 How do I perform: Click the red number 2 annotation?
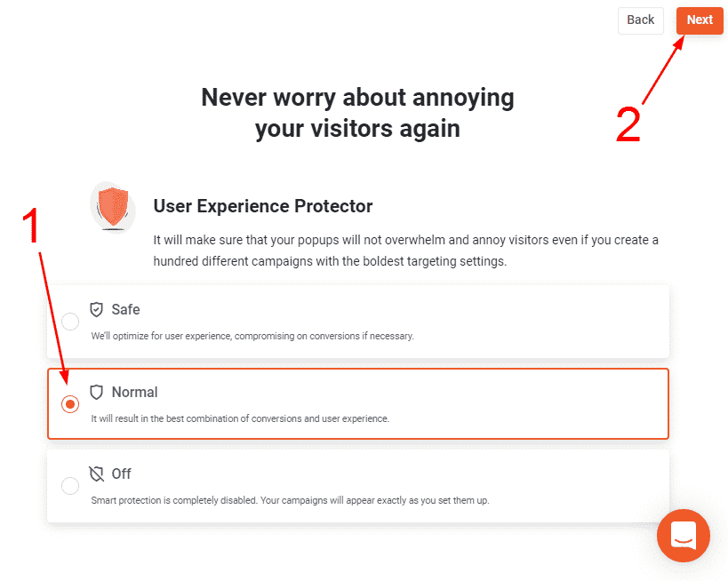pos(628,125)
